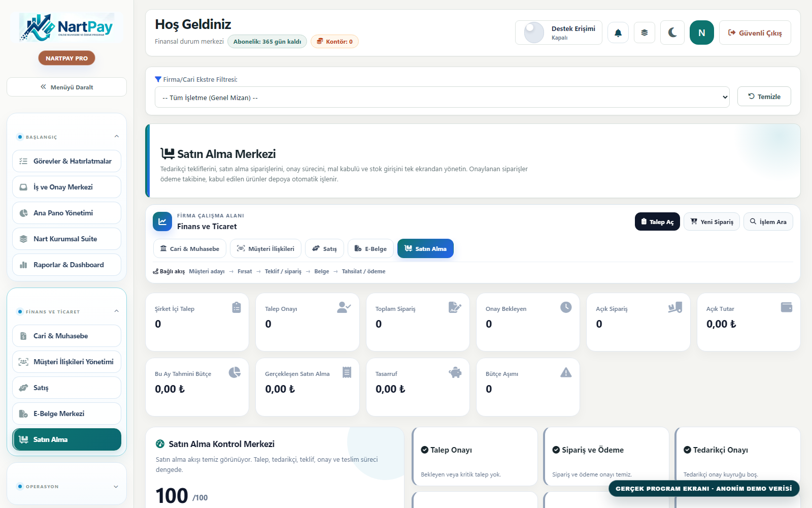Open Görevler & Hatırlatmalar in sidebar
This screenshot has height=508, width=812.
[x=66, y=161]
